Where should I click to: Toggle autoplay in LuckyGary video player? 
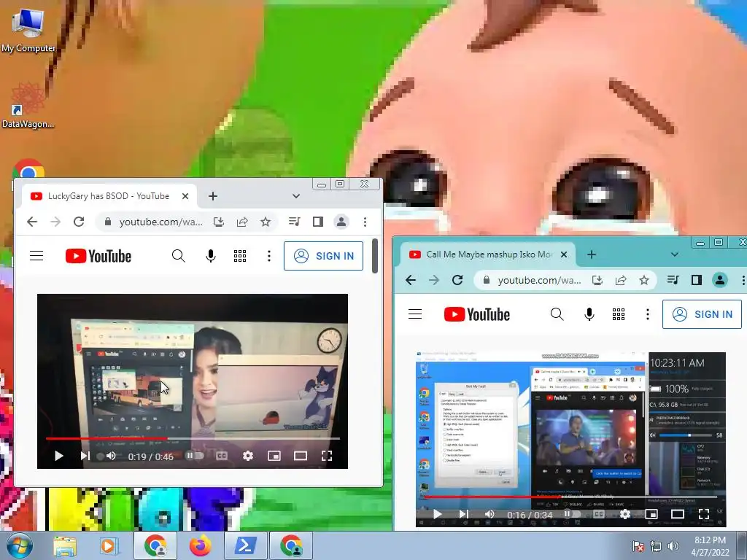coord(194,456)
